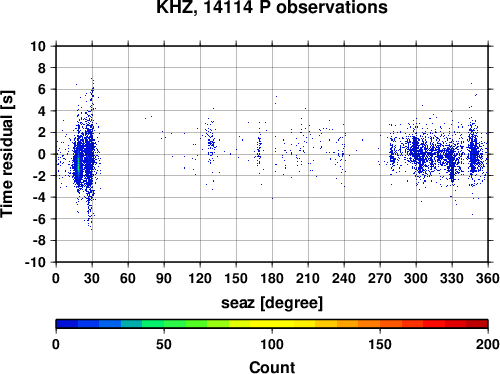Click the x-axis tick label 180
500x374 pixels.
tap(272, 278)
